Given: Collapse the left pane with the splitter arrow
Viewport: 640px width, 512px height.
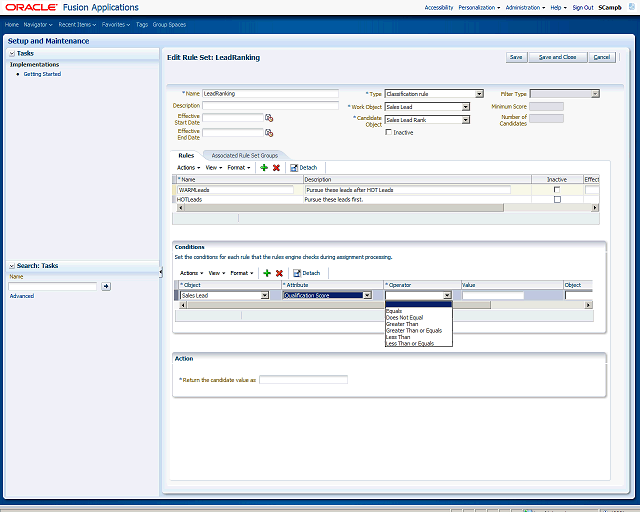Looking at the screenshot, I should click(161, 272).
